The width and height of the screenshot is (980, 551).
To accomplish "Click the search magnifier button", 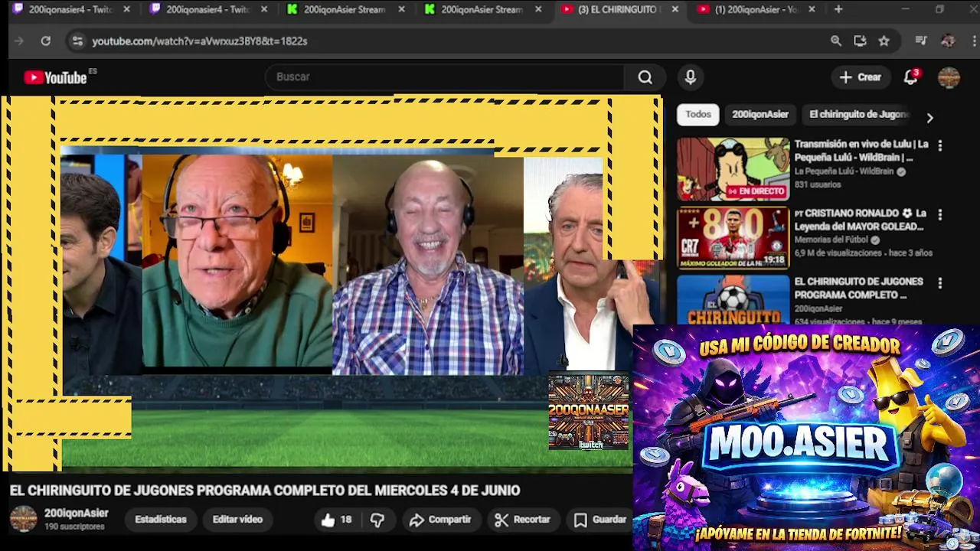I will [645, 77].
